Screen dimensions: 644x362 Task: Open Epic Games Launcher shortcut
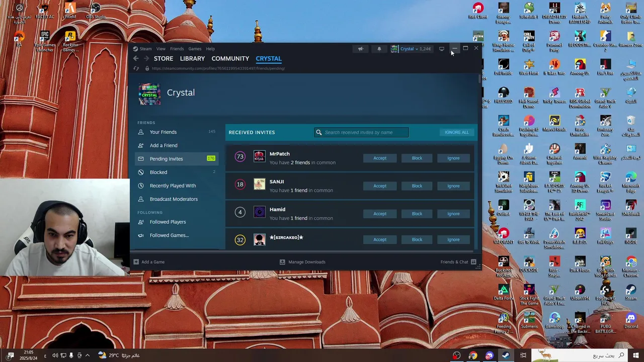45,42
